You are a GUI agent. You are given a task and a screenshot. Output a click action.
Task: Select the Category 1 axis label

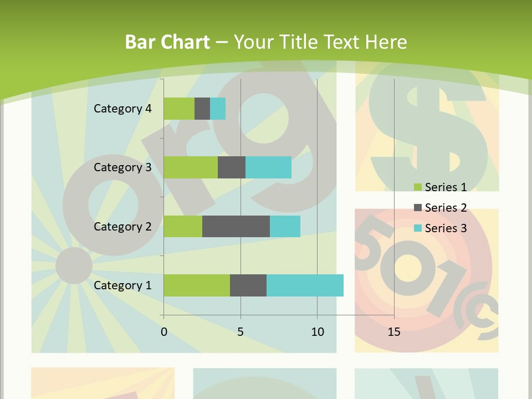click(122, 285)
